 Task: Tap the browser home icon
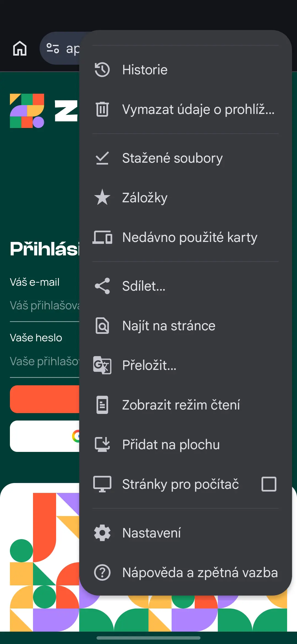(20, 48)
